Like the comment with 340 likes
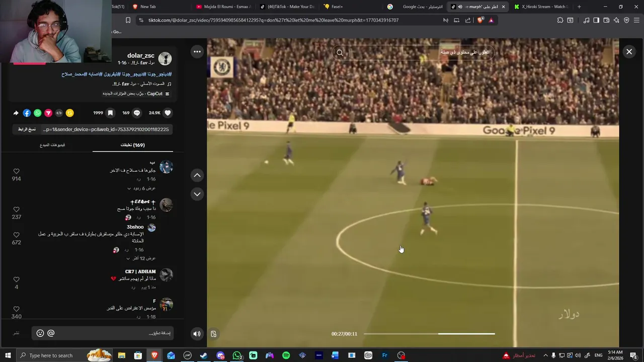This screenshot has height=362, width=644. point(16,309)
